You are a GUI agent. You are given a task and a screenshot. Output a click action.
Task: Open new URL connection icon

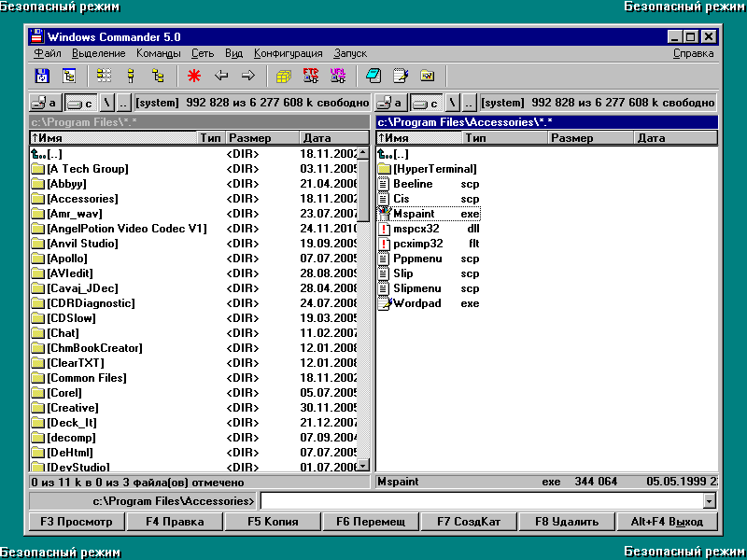click(338, 76)
